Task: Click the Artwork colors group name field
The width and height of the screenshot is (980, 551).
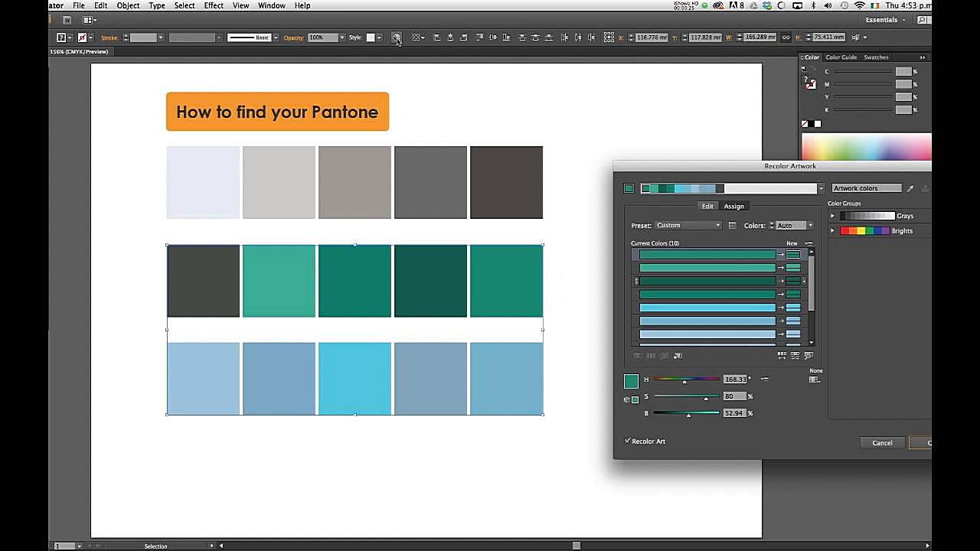Action: [867, 188]
